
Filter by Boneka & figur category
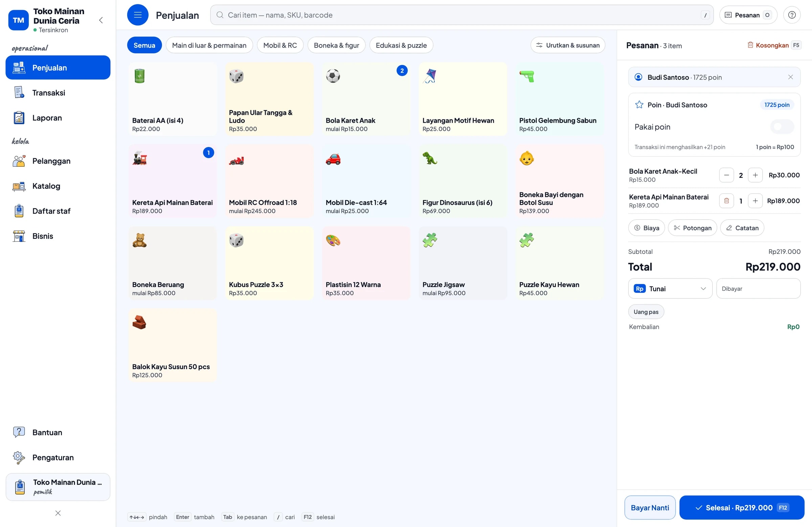click(336, 45)
